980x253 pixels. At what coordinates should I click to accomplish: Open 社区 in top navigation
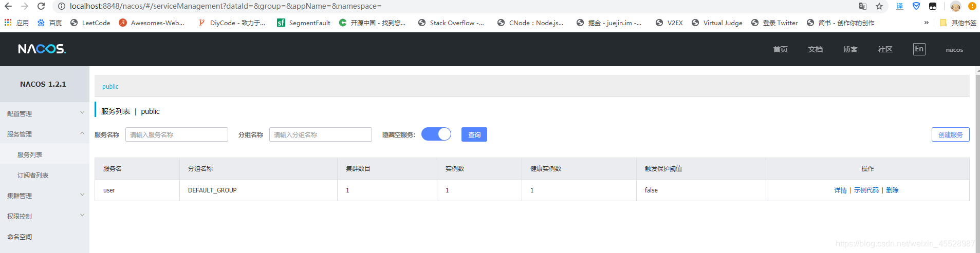pos(885,49)
